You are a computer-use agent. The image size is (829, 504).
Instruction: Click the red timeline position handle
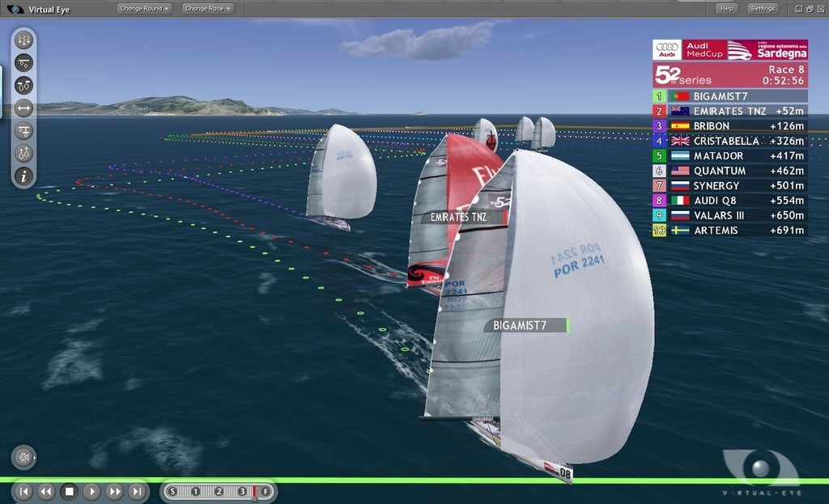[x=254, y=493]
